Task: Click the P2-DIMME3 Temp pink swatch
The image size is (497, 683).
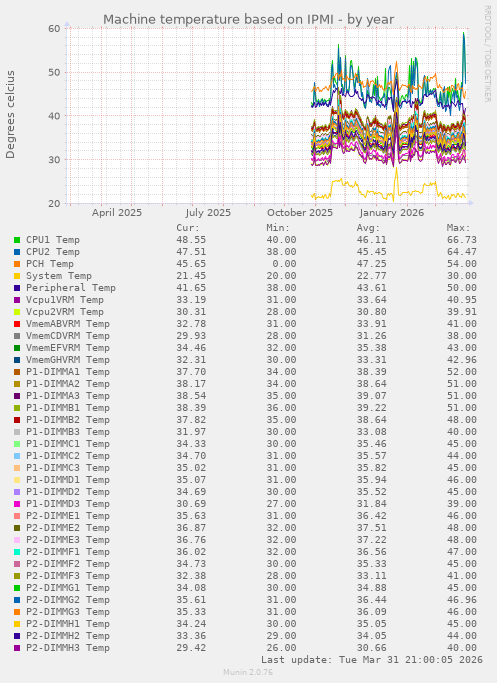Action: 17,540
